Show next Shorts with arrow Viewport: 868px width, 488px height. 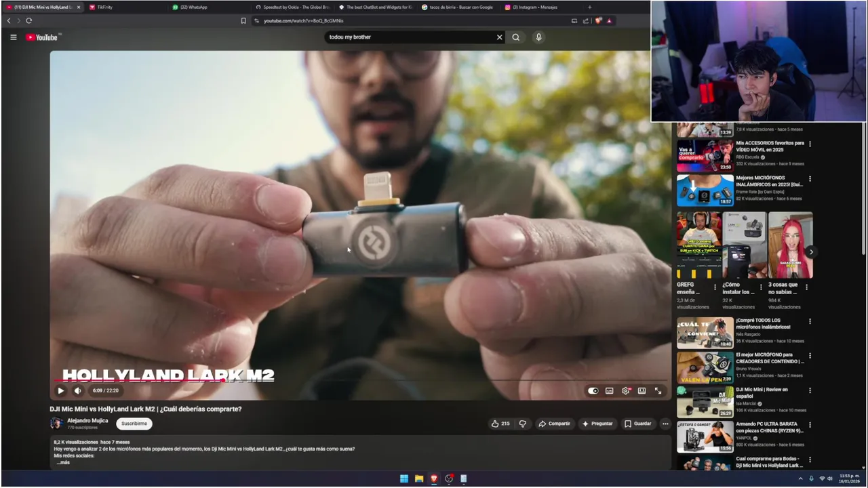coord(811,252)
